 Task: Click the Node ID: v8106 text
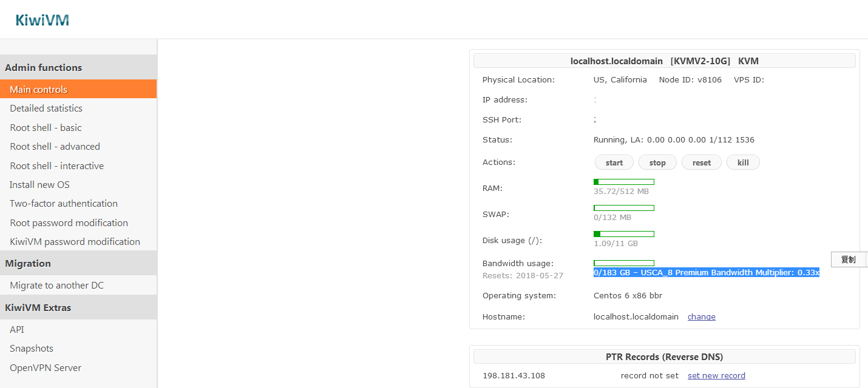[690, 79]
